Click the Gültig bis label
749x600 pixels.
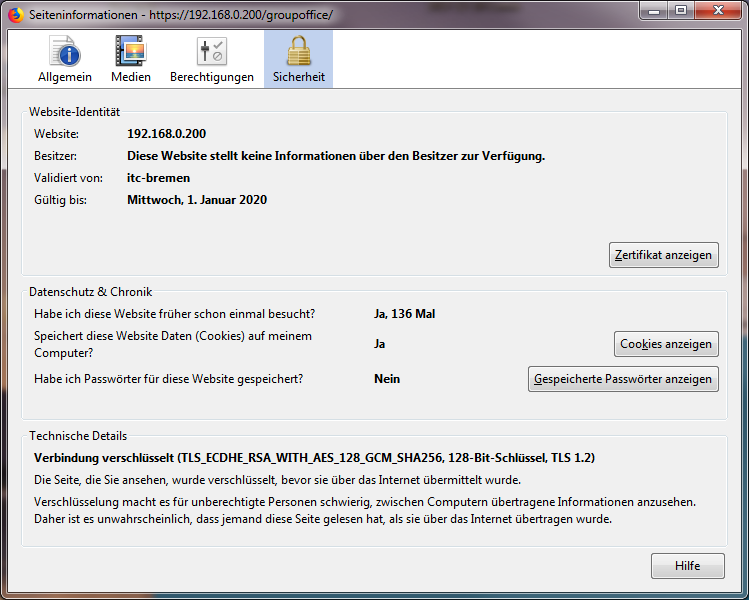pyautogui.click(x=60, y=200)
